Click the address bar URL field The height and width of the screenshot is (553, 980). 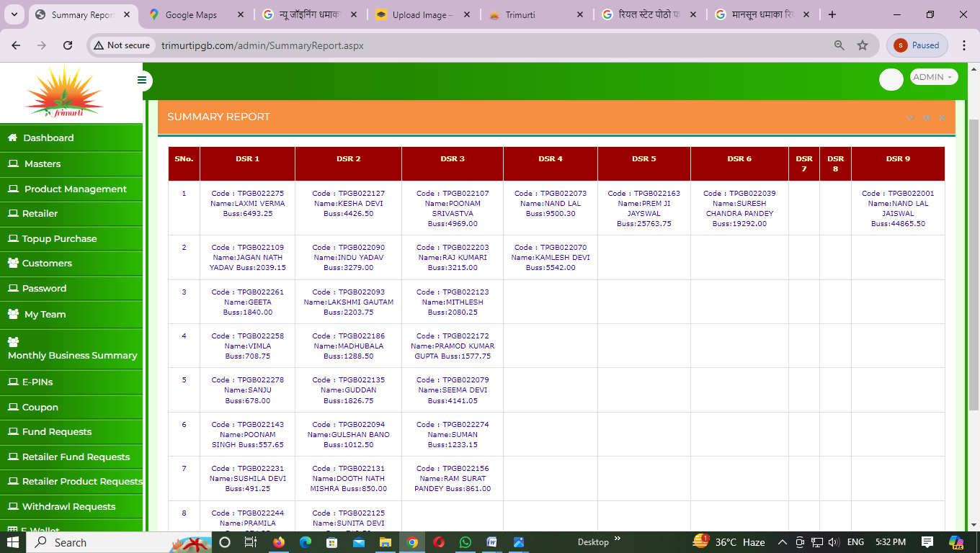pos(432,45)
